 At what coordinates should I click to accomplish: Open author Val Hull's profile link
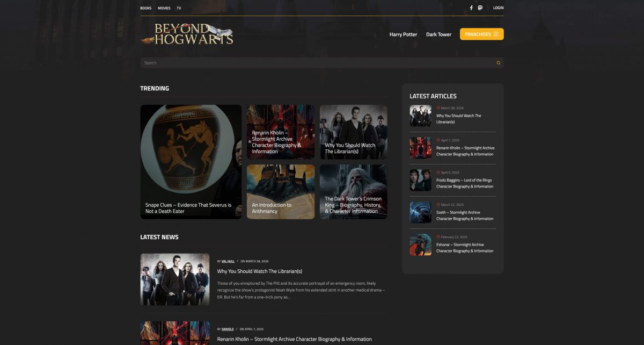click(x=228, y=261)
